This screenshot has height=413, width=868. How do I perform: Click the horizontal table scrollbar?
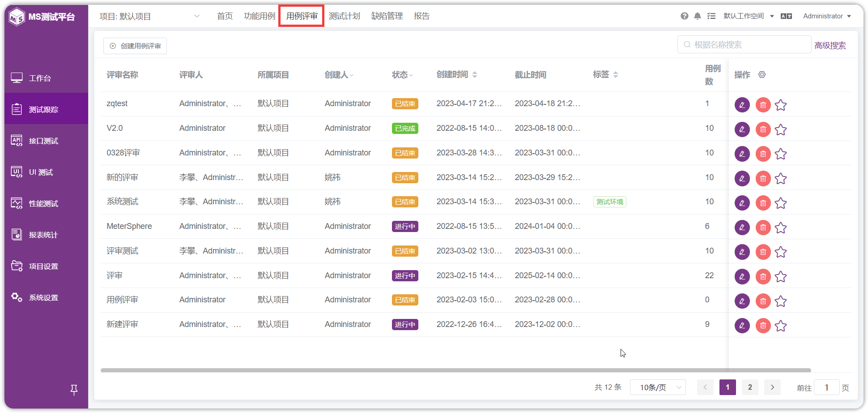455,370
